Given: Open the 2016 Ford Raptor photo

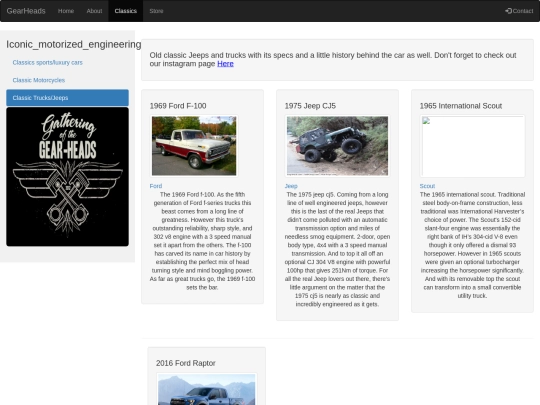Looking at the screenshot, I should click(x=207, y=389).
